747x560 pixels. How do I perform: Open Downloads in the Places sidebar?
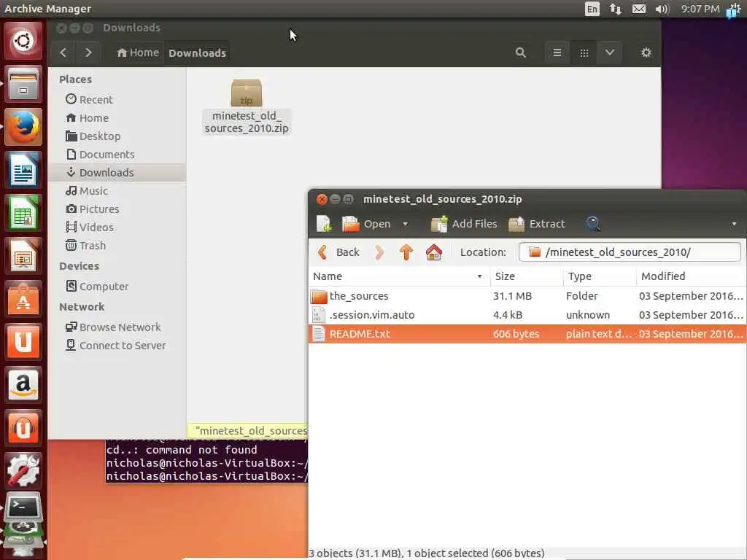pos(117,172)
